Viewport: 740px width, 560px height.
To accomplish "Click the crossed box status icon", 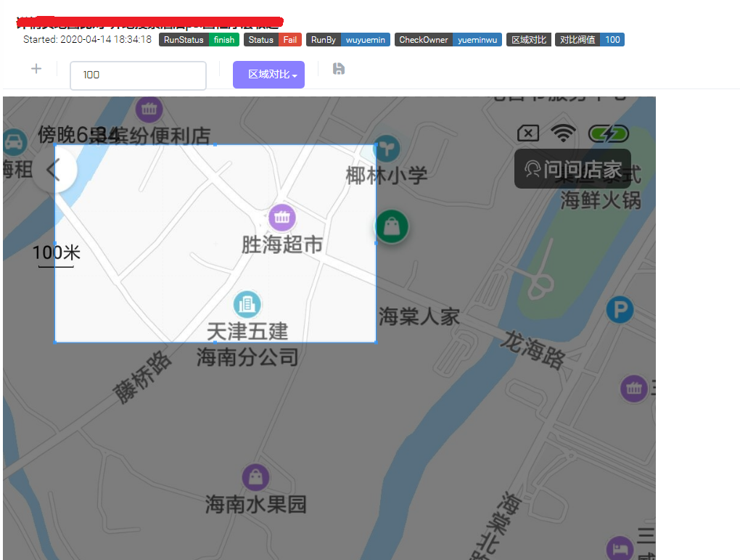I will click(x=528, y=133).
